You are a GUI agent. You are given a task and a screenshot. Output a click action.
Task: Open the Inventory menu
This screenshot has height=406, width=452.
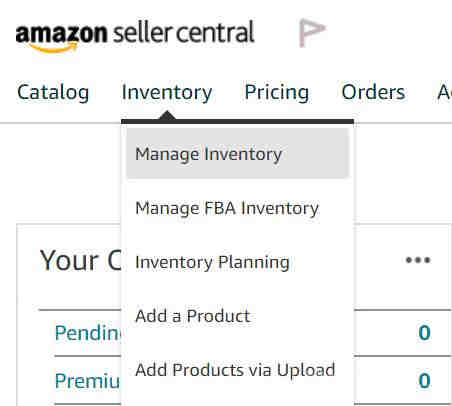(x=167, y=92)
